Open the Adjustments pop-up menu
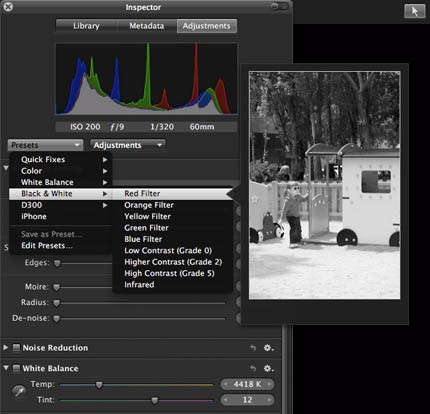Viewport: 430px width, 414px height. 128,145
